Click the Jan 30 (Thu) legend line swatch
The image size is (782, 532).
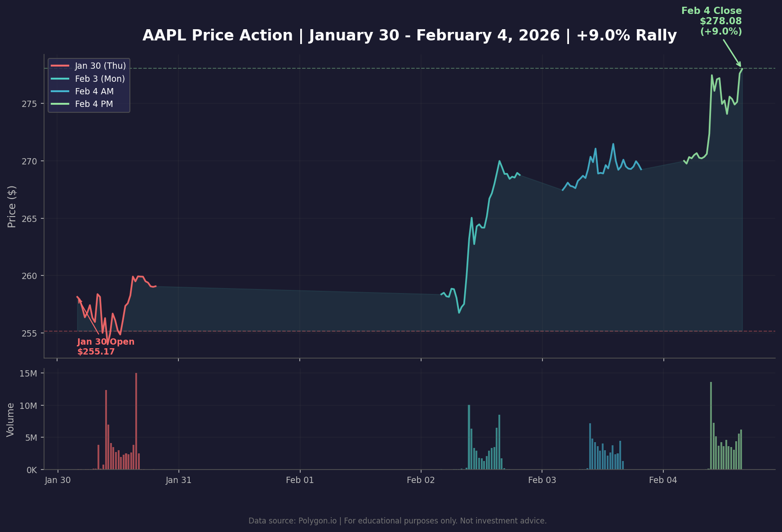(x=60, y=66)
